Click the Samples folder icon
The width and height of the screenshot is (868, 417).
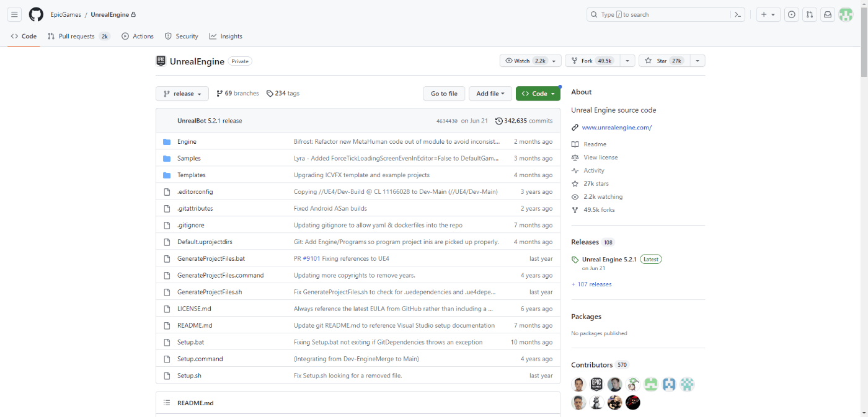click(167, 158)
